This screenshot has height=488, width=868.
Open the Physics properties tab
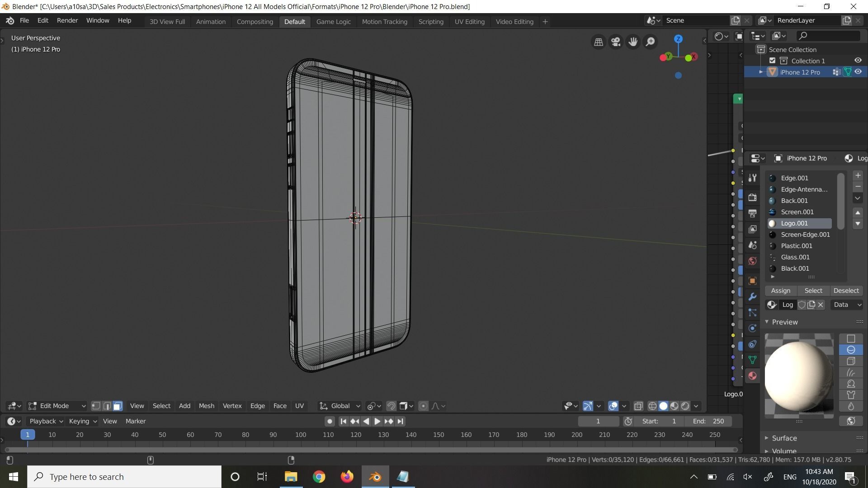(752, 328)
